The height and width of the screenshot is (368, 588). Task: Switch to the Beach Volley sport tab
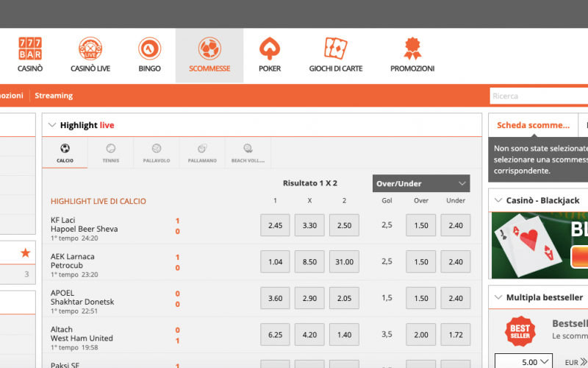pyautogui.click(x=248, y=153)
